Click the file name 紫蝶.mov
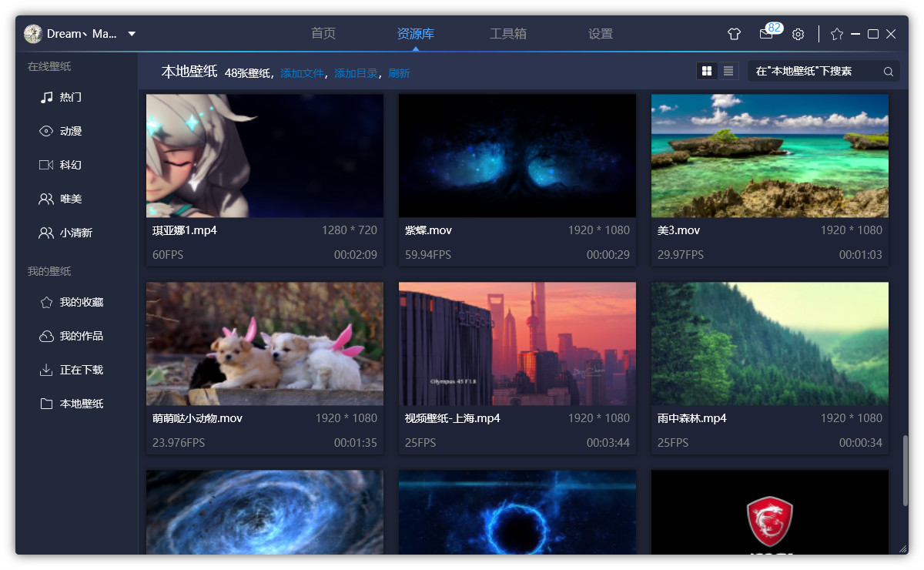 tap(428, 230)
